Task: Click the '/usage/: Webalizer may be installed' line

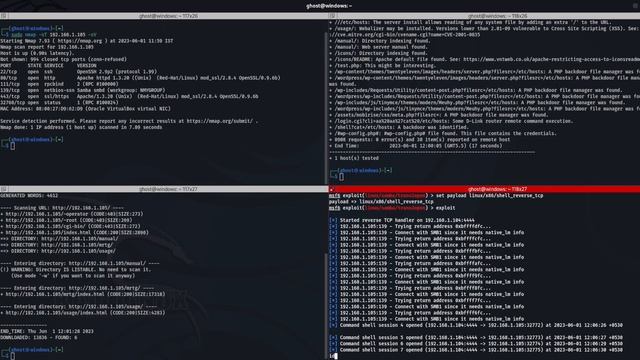Action: [484, 29]
